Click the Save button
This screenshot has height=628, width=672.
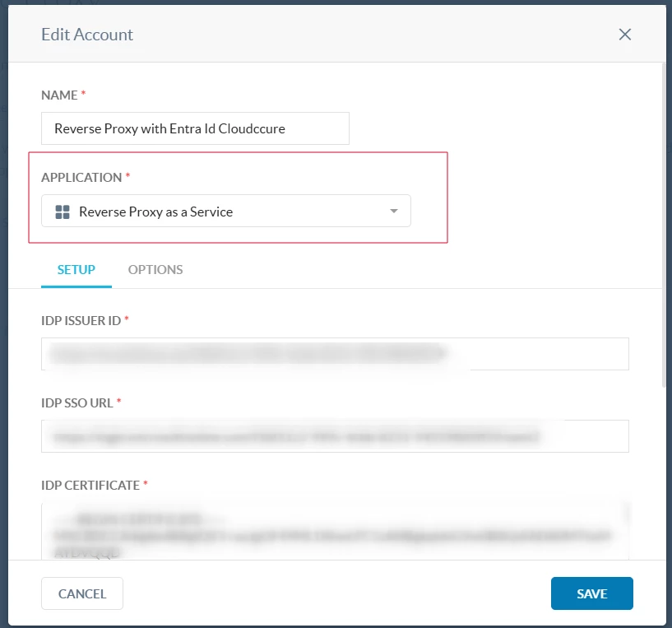592,593
